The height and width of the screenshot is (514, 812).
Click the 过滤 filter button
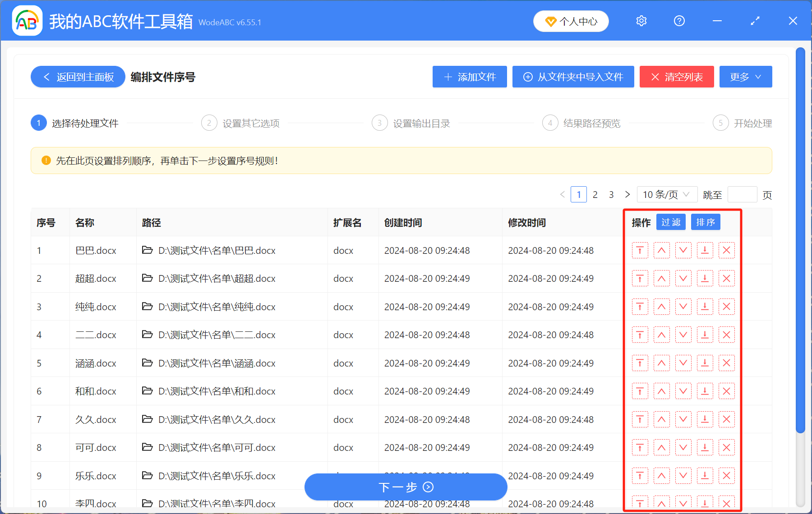(670, 222)
